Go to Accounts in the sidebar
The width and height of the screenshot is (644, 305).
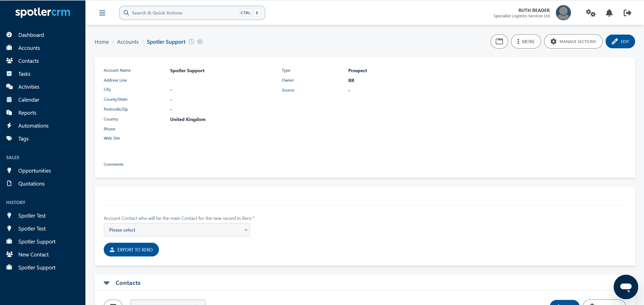tap(29, 48)
